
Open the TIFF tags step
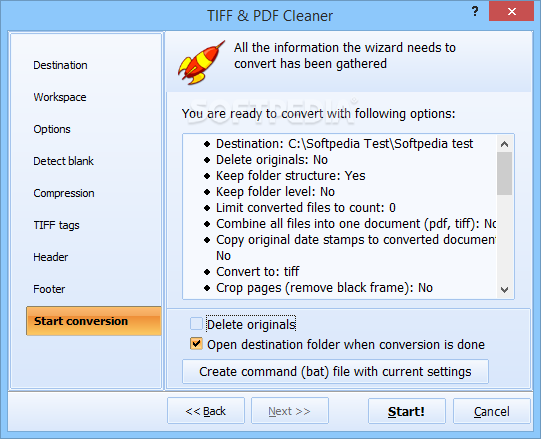click(56, 225)
